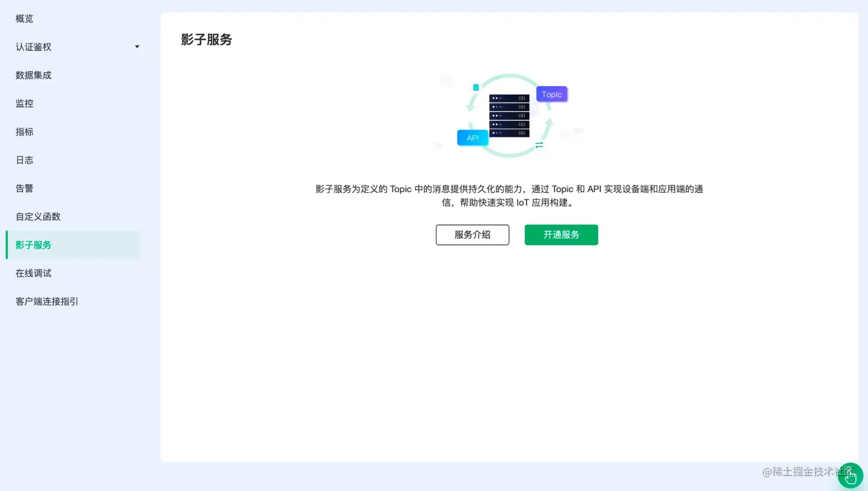
Task: Open the 日志 section
Action: click(24, 159)
